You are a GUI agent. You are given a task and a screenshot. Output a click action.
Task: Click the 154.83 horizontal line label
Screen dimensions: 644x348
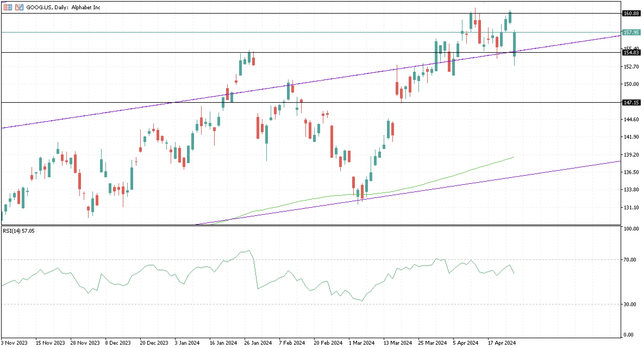point(631,52)
